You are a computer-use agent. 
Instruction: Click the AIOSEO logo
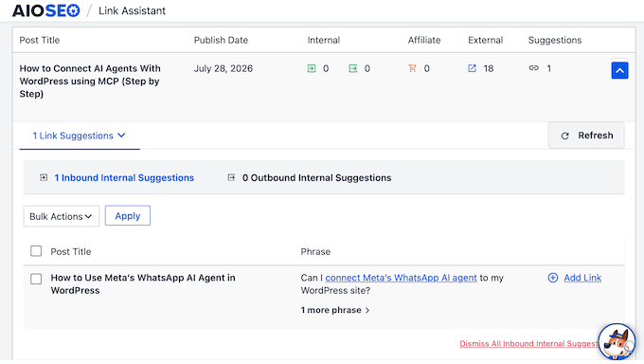pos(46,10)
